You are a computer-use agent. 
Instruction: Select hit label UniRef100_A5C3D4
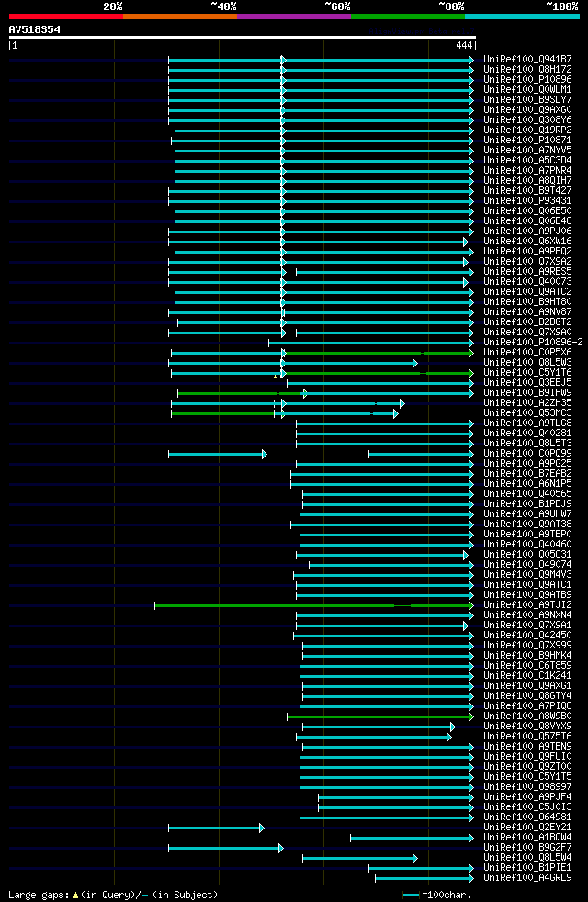pos(527,160)
